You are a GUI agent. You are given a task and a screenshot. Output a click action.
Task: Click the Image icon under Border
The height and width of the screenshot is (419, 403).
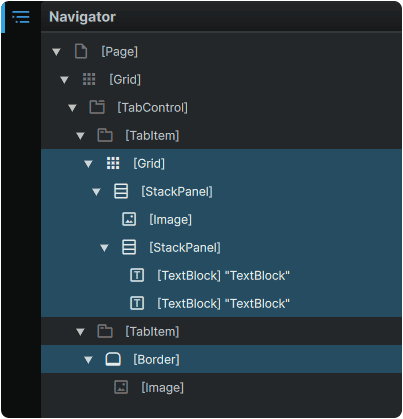pos(121,387)
